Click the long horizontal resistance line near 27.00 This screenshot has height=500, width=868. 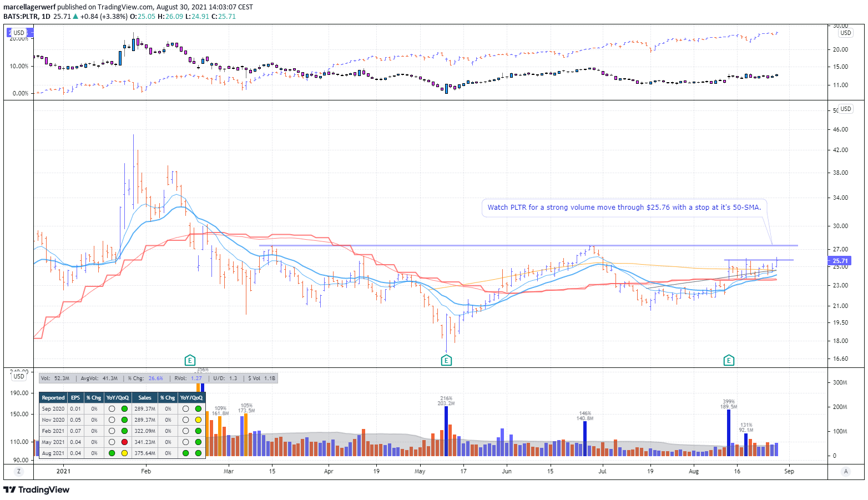(528, 245)
